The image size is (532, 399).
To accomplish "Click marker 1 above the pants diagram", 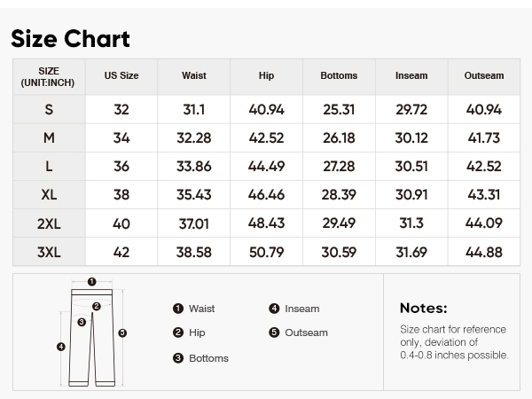I will 91,282.
